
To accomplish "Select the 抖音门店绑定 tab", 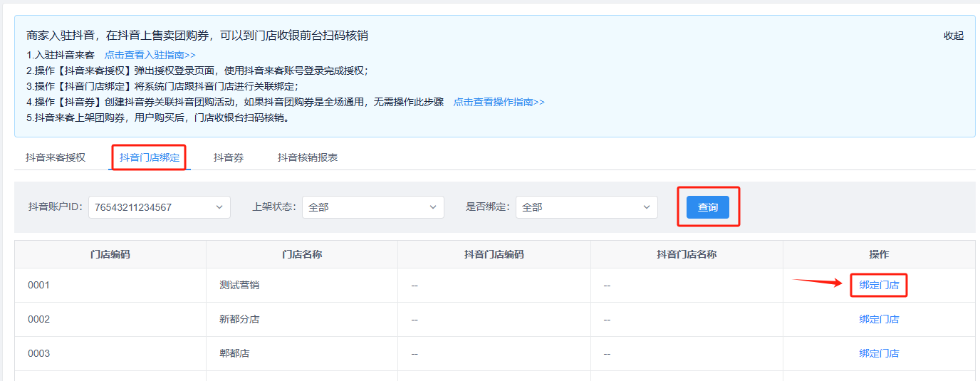I will [x=150, y=157].
